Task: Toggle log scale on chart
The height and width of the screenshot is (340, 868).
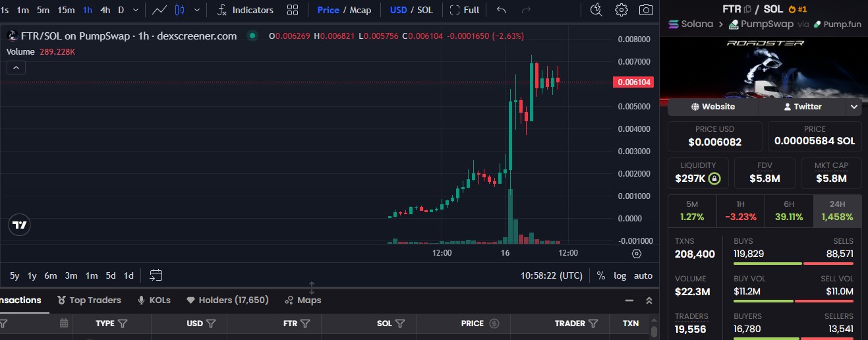Action: [620, 275]
